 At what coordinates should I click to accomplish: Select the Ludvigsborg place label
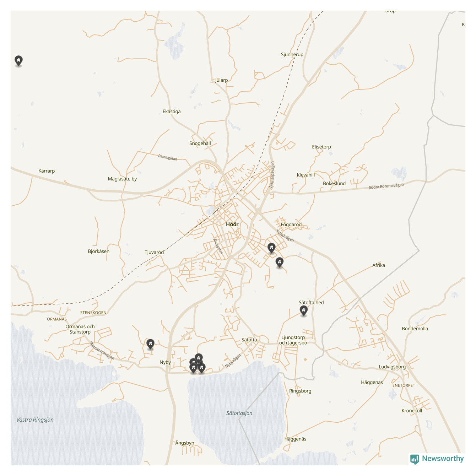[x=392, y=367]
